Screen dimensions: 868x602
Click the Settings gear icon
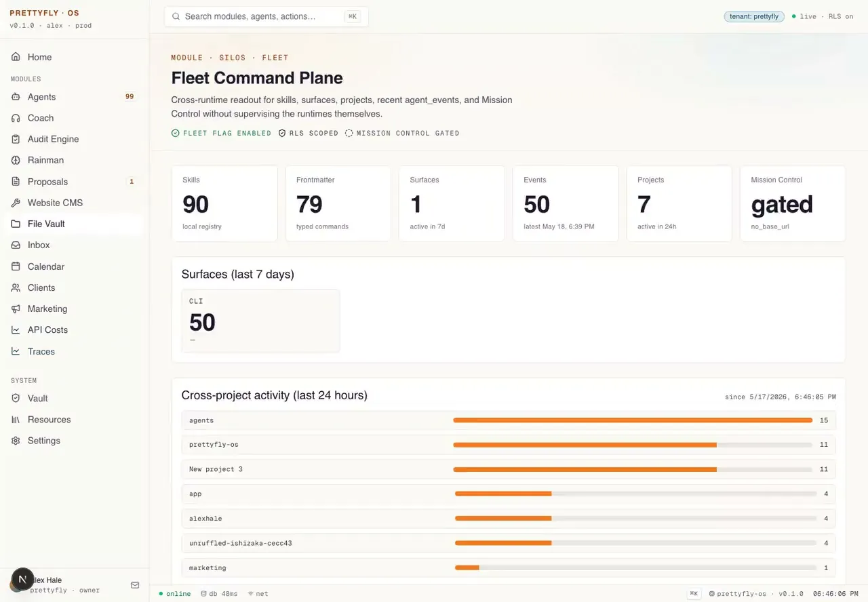[16, 441]
